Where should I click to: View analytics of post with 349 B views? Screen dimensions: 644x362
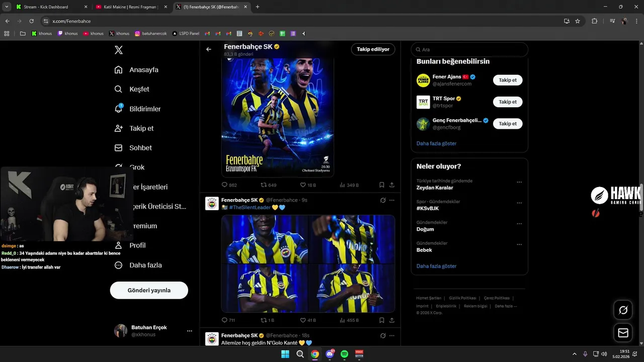coord(349,185)
